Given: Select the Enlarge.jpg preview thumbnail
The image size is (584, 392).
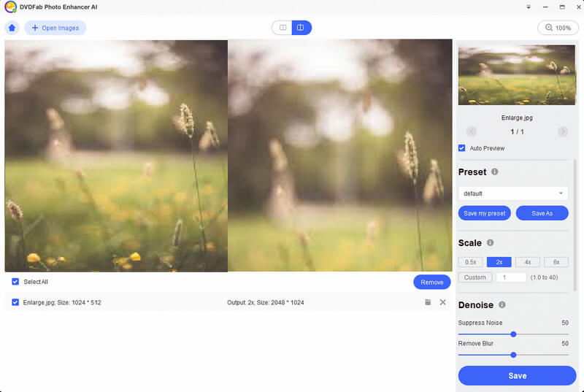Looking at the screenshot, I should click(516, 75).
